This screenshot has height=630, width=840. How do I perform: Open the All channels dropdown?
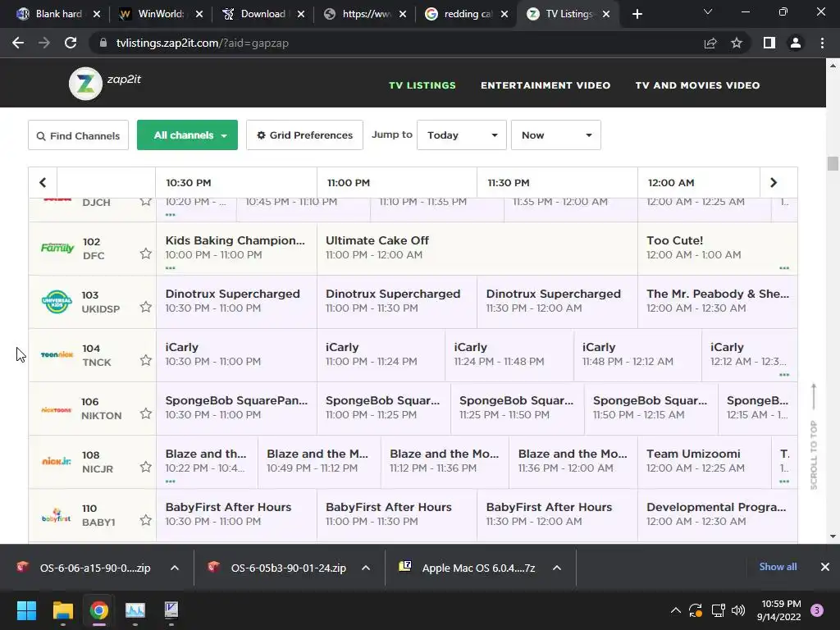(188, 135)
